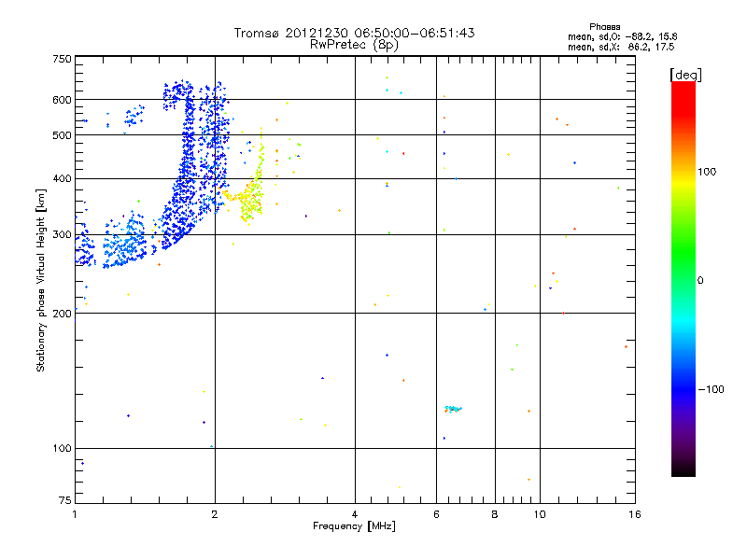
Task: Click the "400" height axis tick label
Action: click(62, 178)
